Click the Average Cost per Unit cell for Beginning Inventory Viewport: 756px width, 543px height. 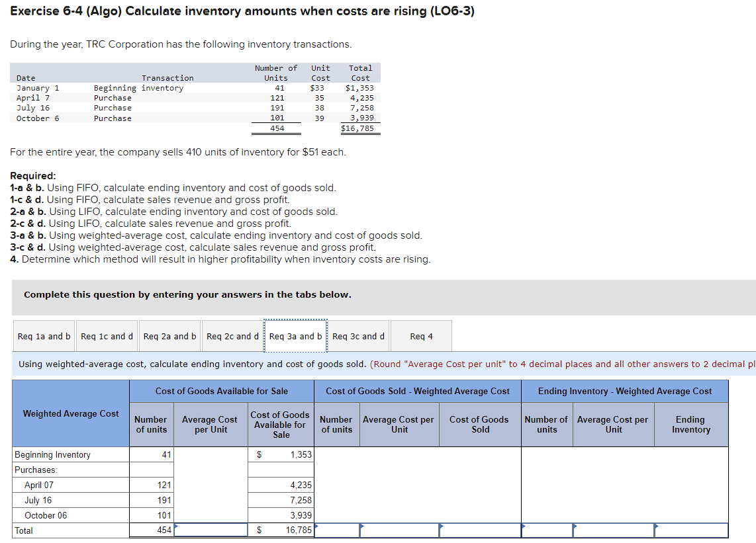pyautogui.click(x=210, y=454)
